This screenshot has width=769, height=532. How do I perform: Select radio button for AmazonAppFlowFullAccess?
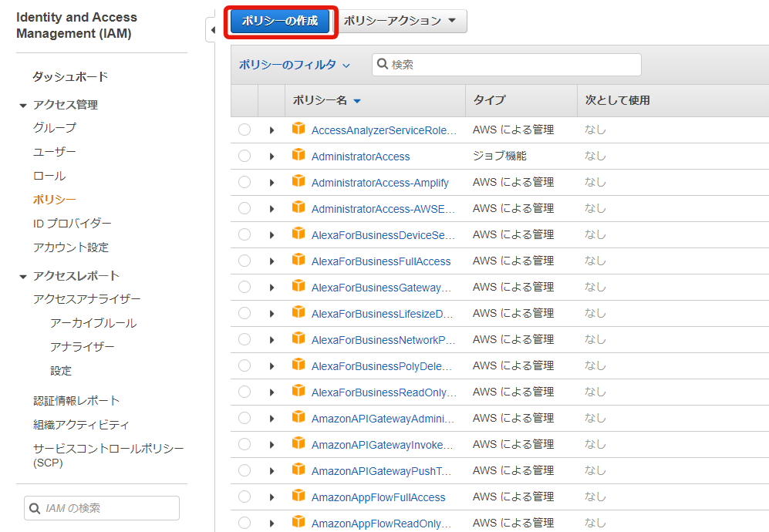tap(245, 497)
